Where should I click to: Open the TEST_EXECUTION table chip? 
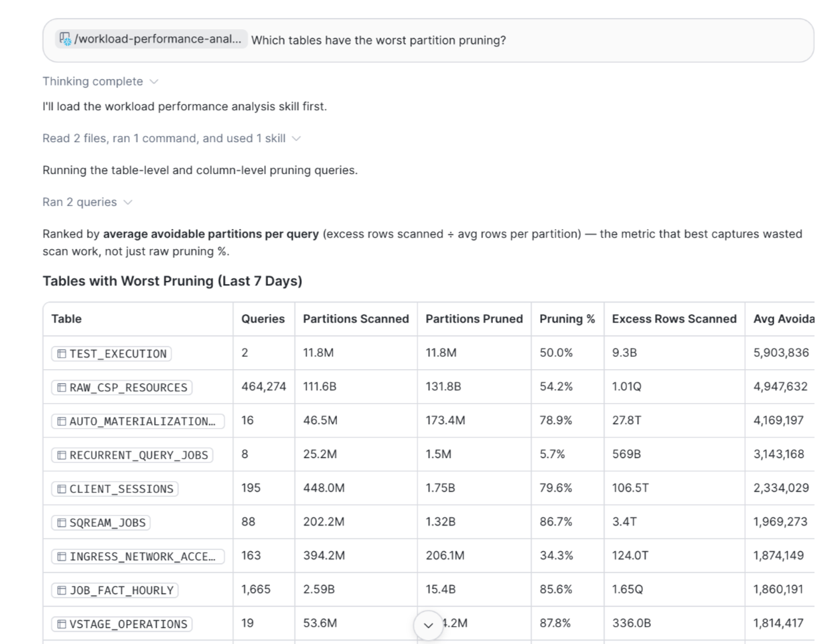click(111, 354)
